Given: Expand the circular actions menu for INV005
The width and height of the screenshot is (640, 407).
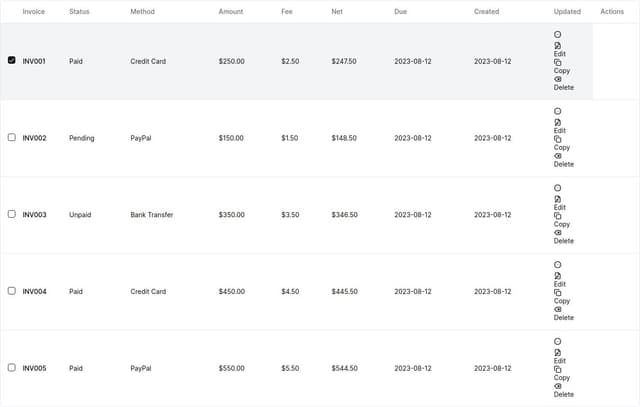Looking at the screenshot, I should (558, 341).
